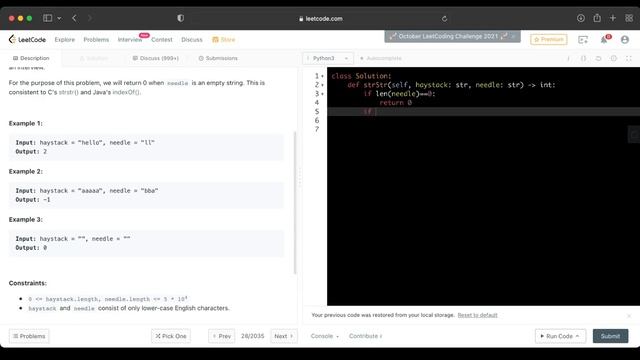Click Safari share icon

click(597, 18)
